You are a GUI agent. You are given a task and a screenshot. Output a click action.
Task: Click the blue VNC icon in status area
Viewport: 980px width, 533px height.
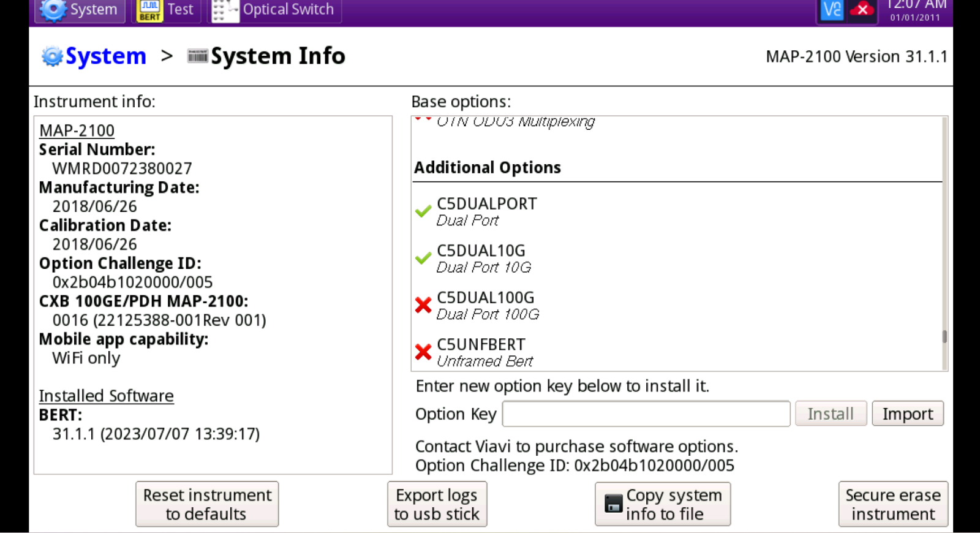coord(832,10)
